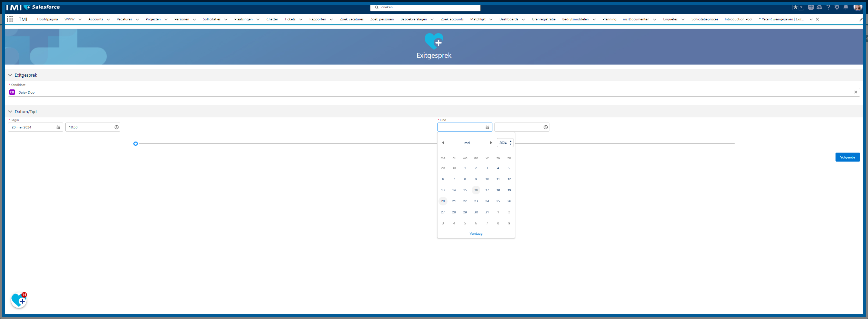Click the IMI Salesforce logo
This screenshot has width=868, height=319.
point(33,7)
